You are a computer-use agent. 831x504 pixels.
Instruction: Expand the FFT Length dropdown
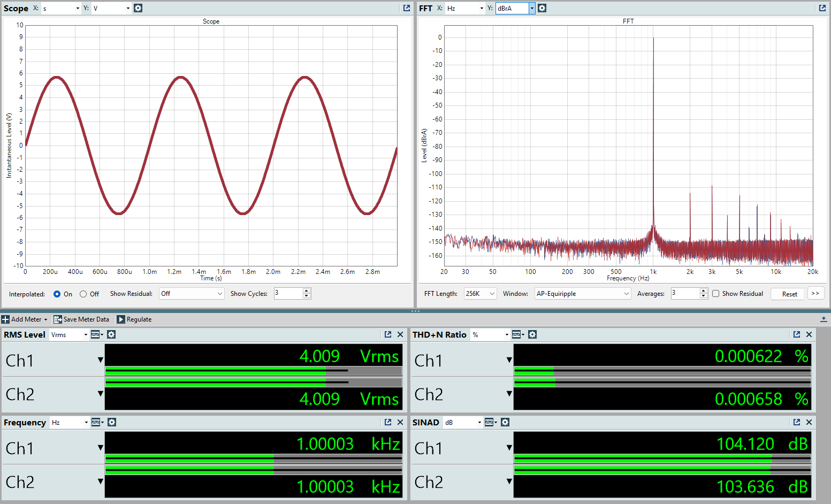click(x=480, y=294)
